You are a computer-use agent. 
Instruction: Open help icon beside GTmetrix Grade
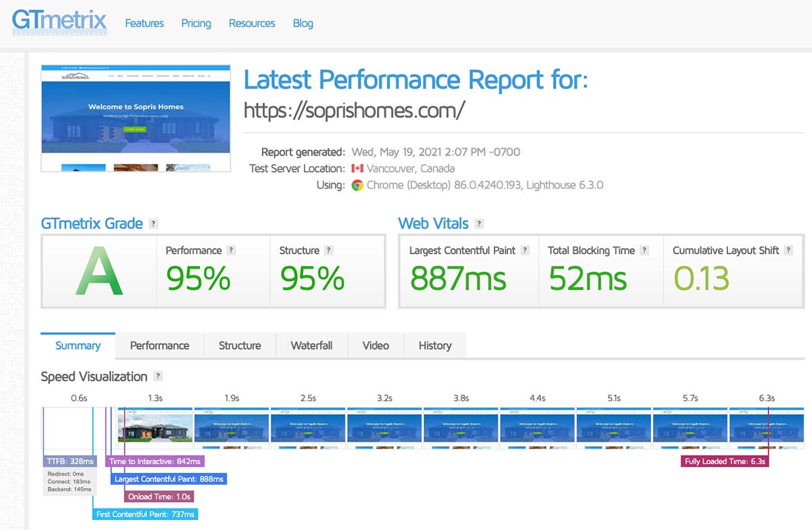point(154,224)
